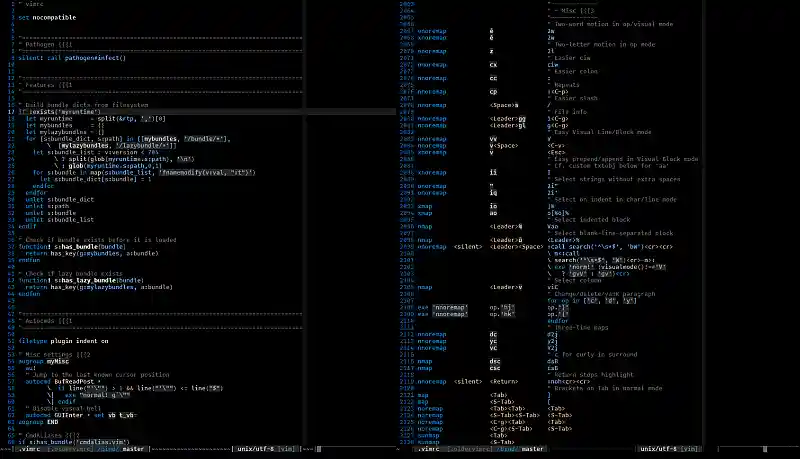This screenshot has width=800, height=459.
Task: Click the 'nnoremap cp' mapping row
Action: pos(493,92)
